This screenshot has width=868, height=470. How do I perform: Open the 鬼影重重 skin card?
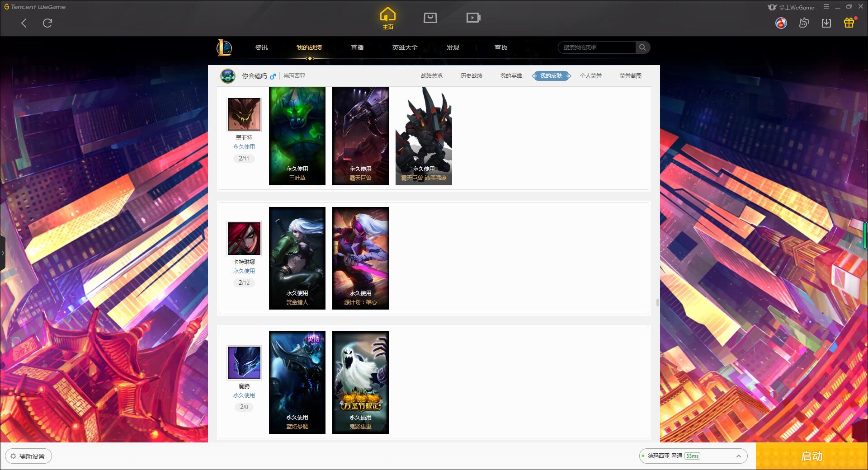360,382
